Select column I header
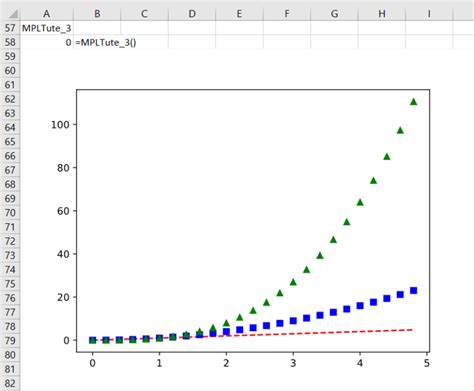This screenshot has height=391, width=474. pyautogui.click(x=429, y=14)
